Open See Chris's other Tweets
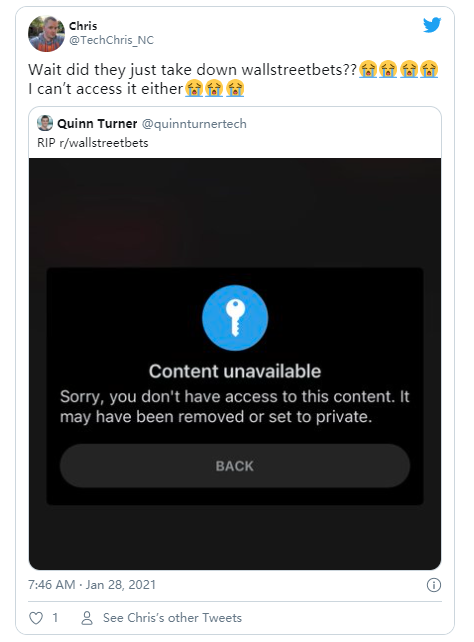 pyautogui.click(x=172, y=617)
